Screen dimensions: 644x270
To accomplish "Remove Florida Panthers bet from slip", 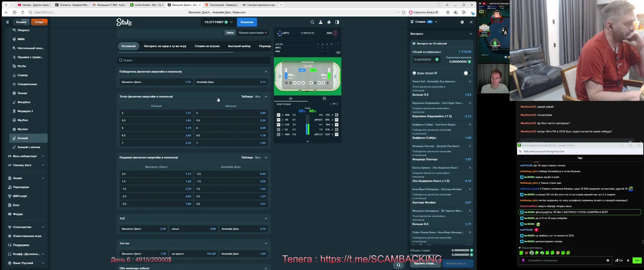I will [x=470, y=146].
